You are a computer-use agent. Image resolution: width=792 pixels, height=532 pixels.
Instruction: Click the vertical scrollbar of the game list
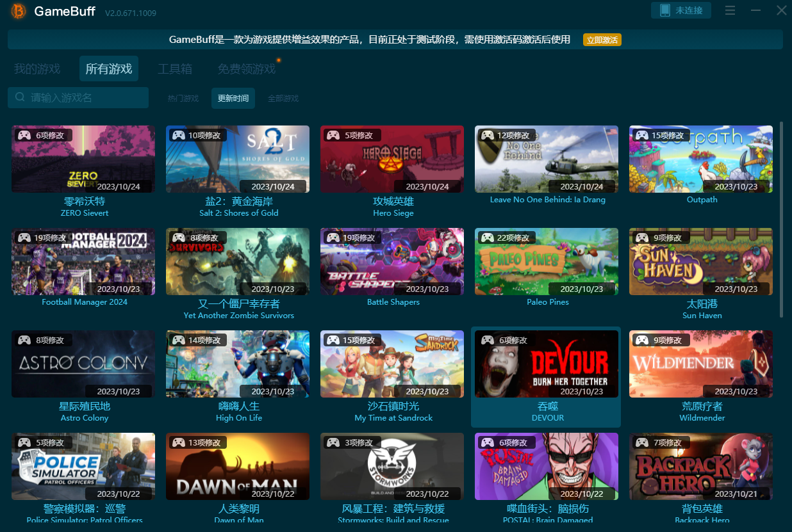[x=781, y=219]
